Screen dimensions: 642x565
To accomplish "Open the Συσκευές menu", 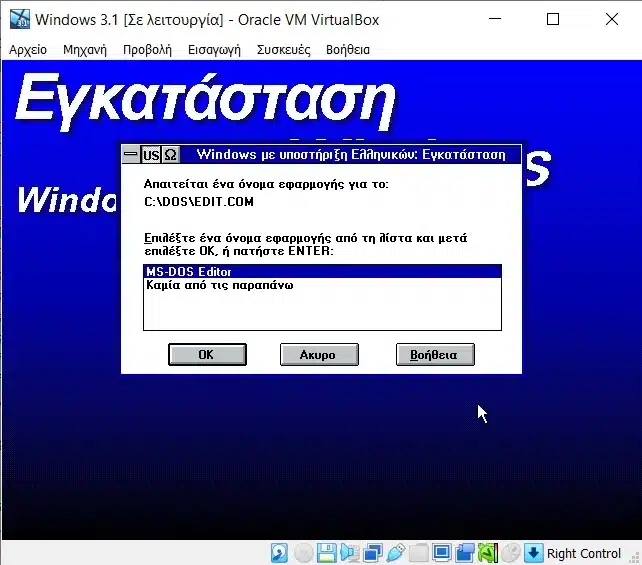I will click(283, 50).
